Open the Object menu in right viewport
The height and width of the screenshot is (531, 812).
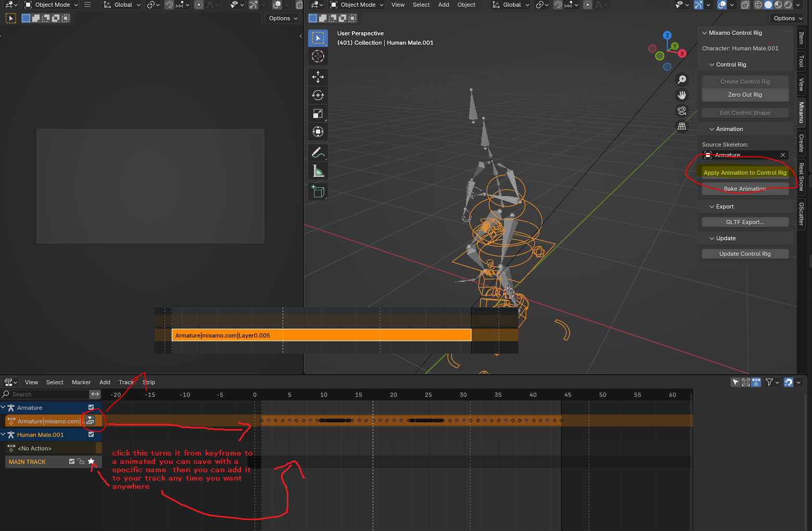466,5
